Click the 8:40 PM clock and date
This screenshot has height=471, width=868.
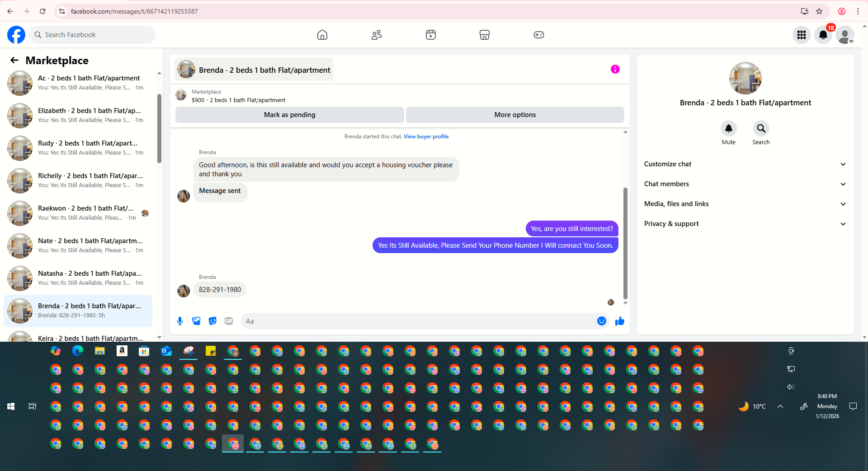click(x=827, y=406)
